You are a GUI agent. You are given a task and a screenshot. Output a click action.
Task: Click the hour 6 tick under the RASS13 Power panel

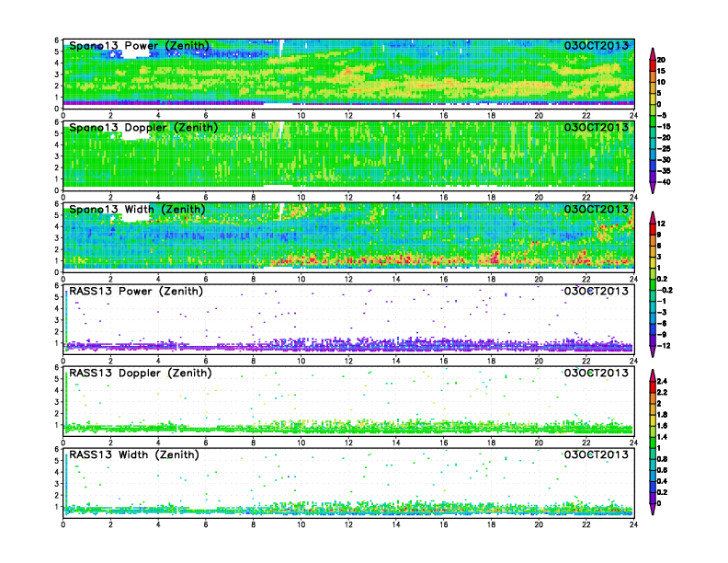206,361
